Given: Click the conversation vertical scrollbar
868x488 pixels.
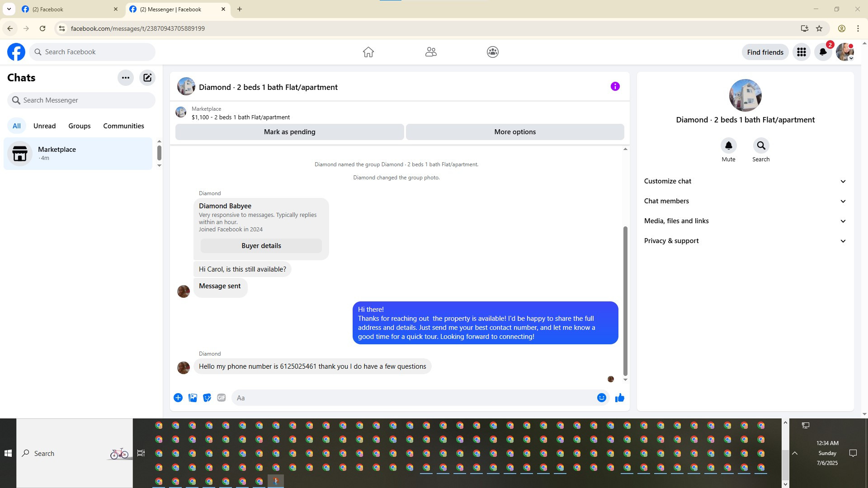Looking at the screenshot, I should (625, 300).
